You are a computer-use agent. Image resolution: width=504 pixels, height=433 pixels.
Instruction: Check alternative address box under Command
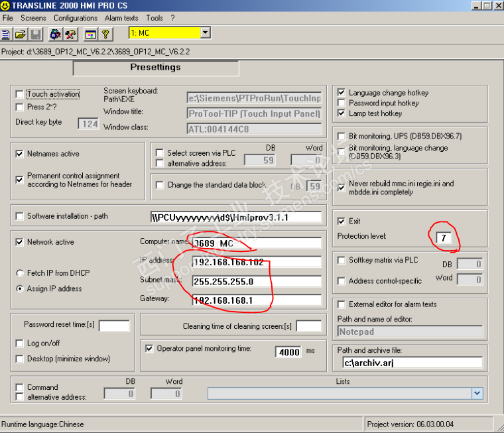[20, 397]
